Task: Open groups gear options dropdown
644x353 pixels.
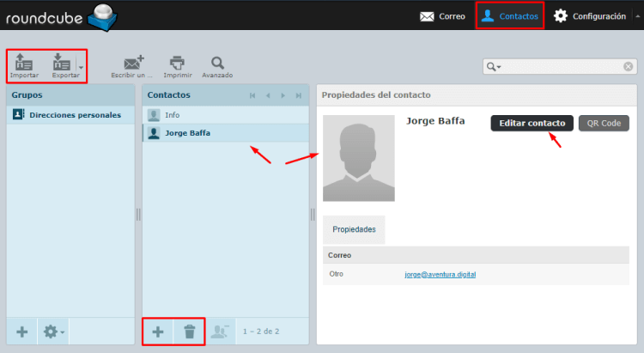Action: pos(53,332)
